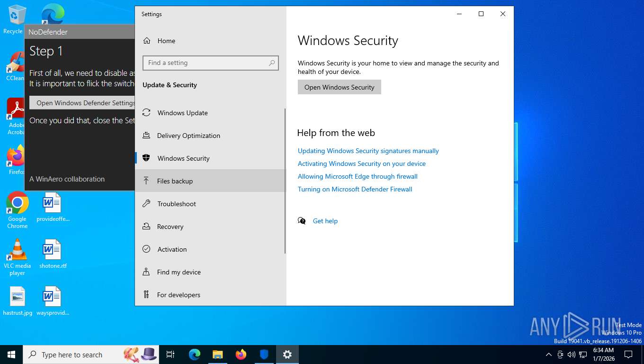Click the meet now camera tray icon
Image resolution: width=644 pixels, height=364 pixels.
560,355
